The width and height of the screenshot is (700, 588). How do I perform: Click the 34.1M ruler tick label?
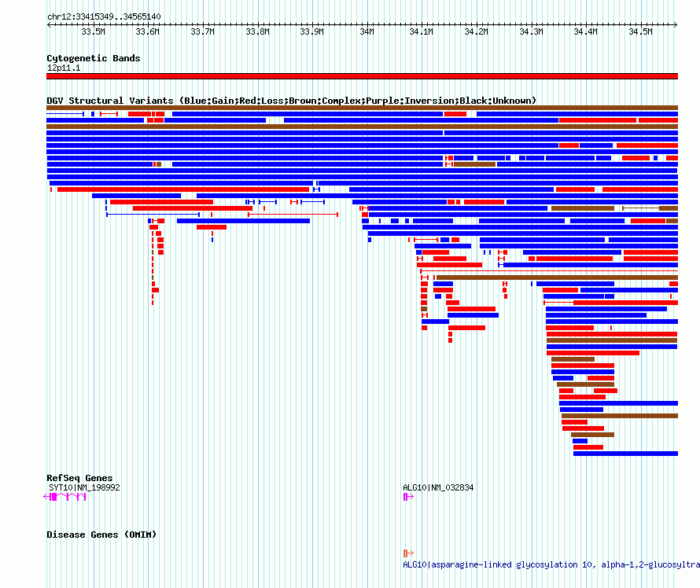tap(422, 31)
